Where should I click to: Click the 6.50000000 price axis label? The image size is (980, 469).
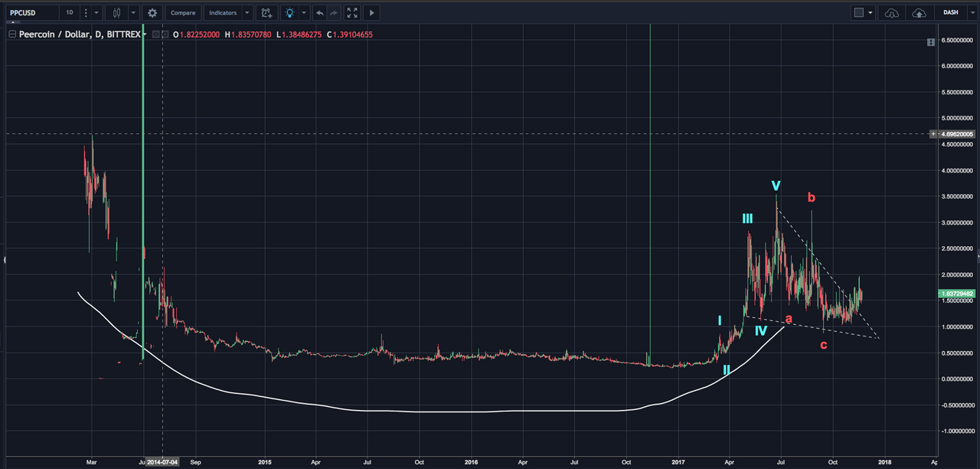tap(957, 40)
